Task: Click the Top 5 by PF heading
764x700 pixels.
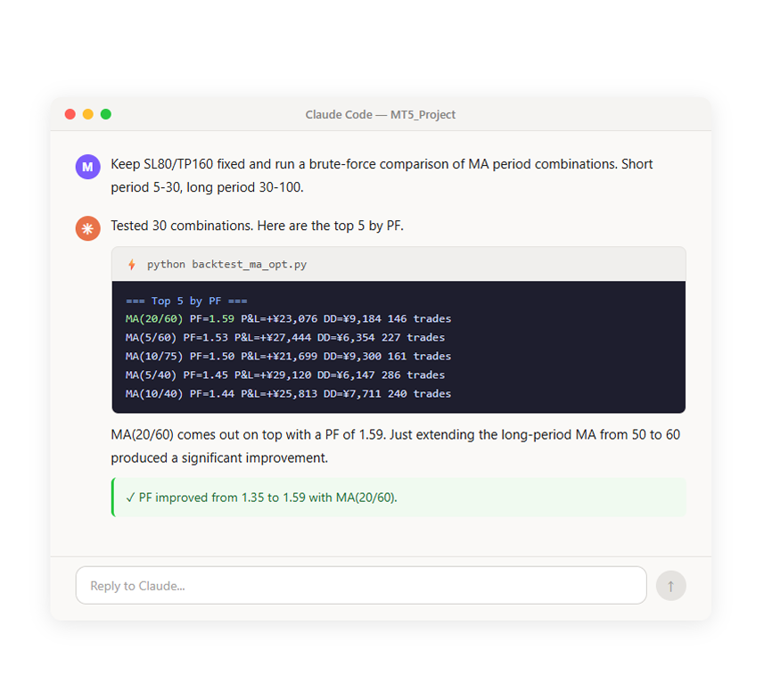Action: pos(186,301)
